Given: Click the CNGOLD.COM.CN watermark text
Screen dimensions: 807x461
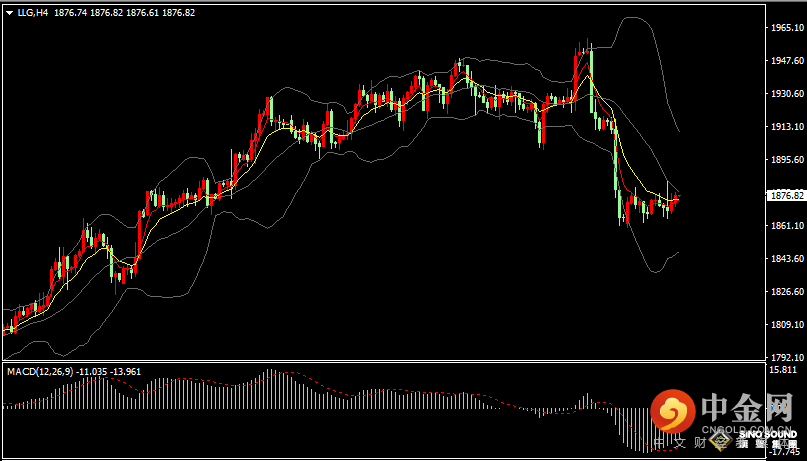Looking at the screenshot, I should coord(747,428).
